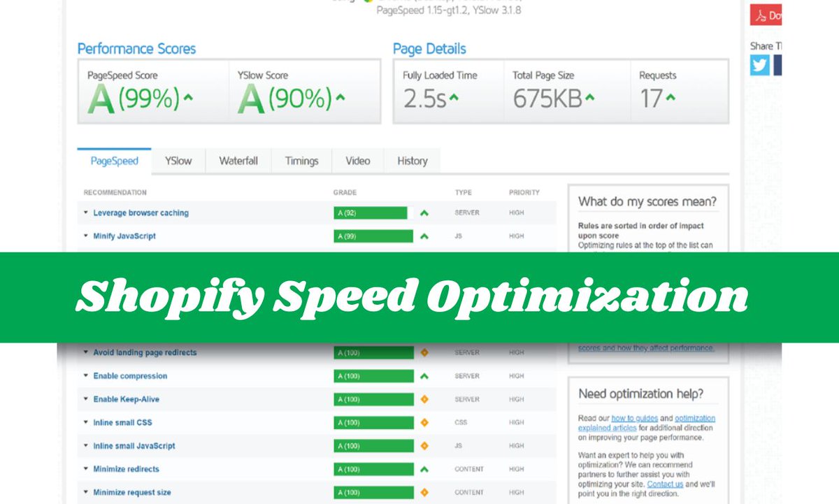
Task: Click the 675KB page size value
Action: pos(547,99)
